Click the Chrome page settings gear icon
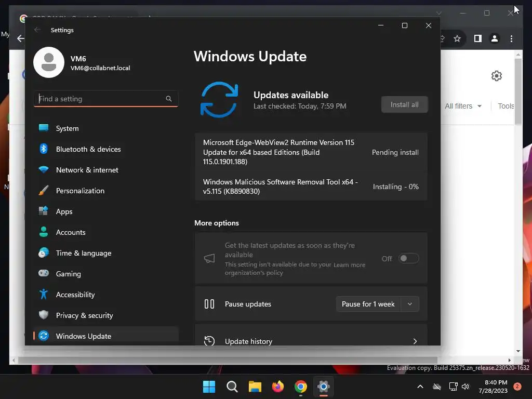 pos(496,76)
